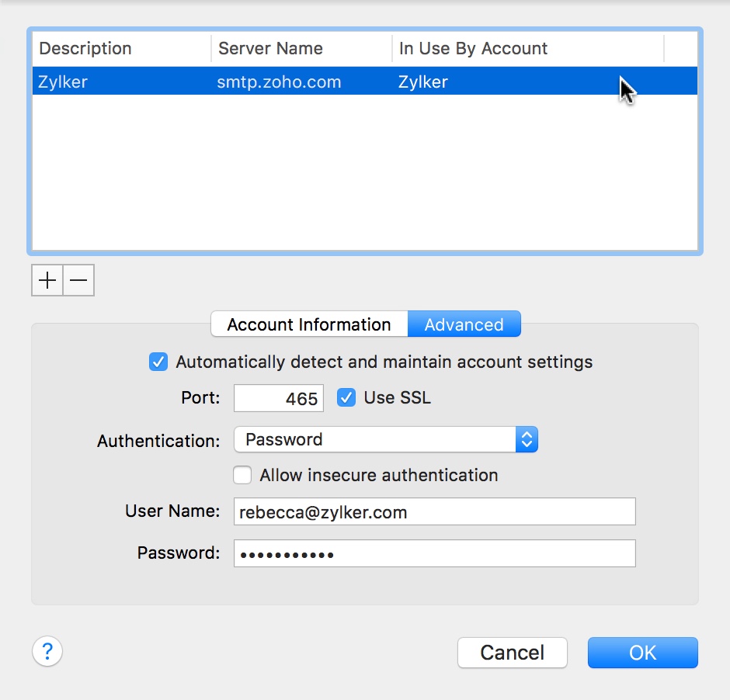Click the smtp.zoho.com server name cell
The height and width of the screenshot is (700, 730).
(x=279, y=81)
